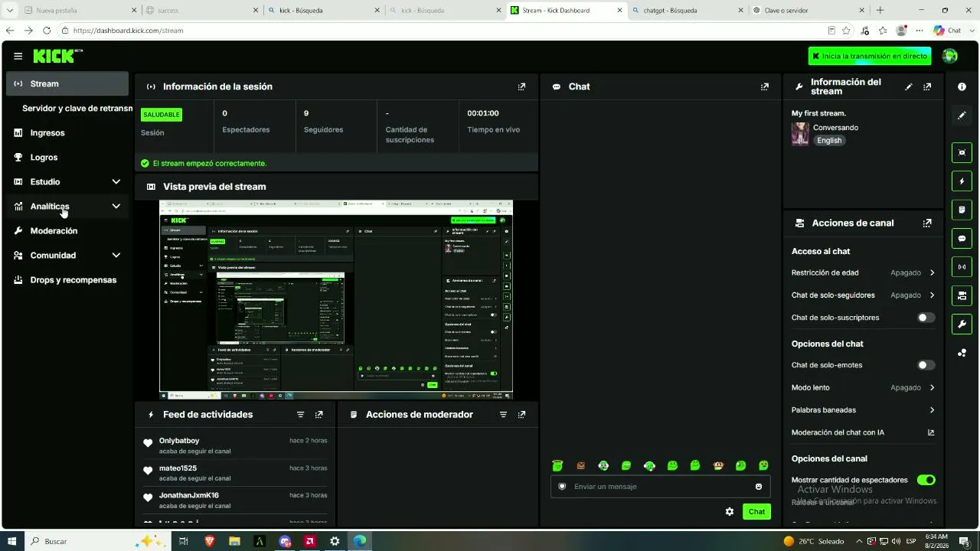The width and height of the screenshot is (980, 551).
Task: Open Acciones de moderador filter icon
Action: click(503, 414)
